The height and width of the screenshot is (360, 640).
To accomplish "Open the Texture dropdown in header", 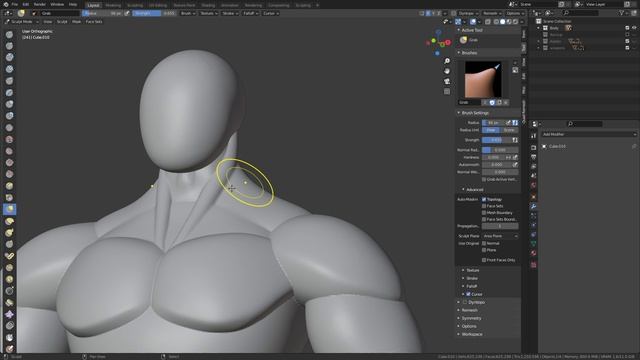I will click(x=209, y=13).
